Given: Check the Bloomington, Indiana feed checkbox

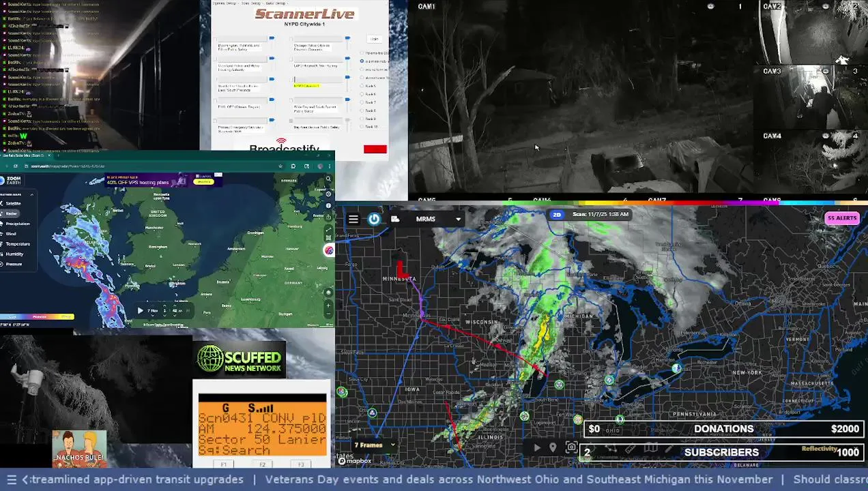Looking at the screenshot, I should click(215, 40).
